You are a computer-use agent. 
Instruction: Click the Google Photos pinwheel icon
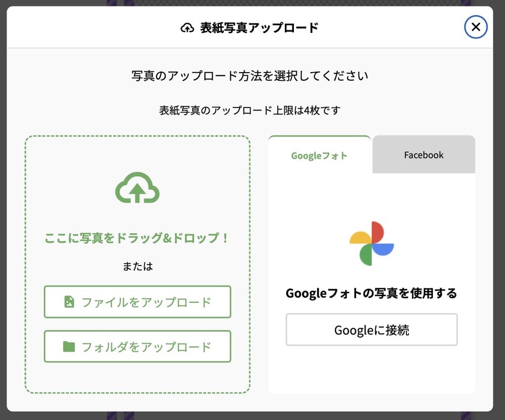372,241
